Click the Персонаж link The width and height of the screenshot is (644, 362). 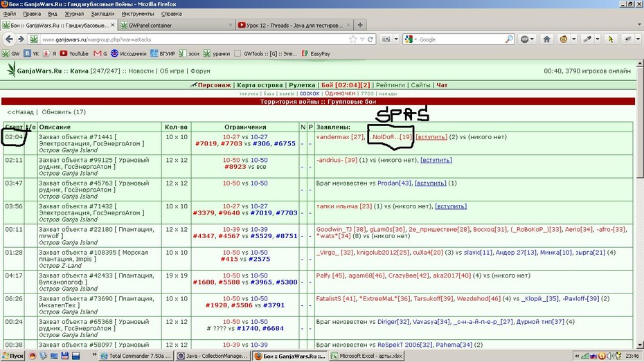[x=215, y=85]
